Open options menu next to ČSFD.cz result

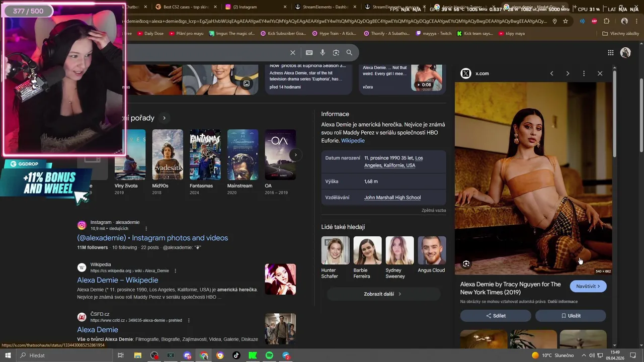(189, 320)
